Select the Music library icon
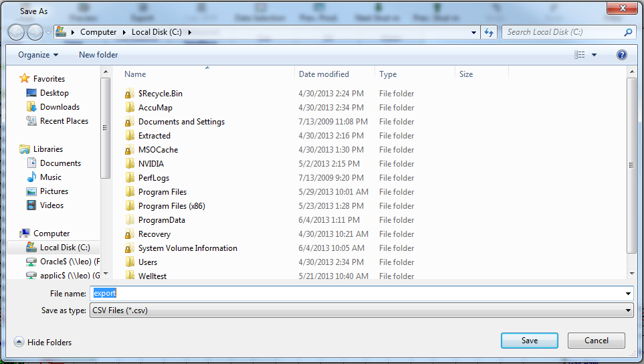 pos(31,177)
